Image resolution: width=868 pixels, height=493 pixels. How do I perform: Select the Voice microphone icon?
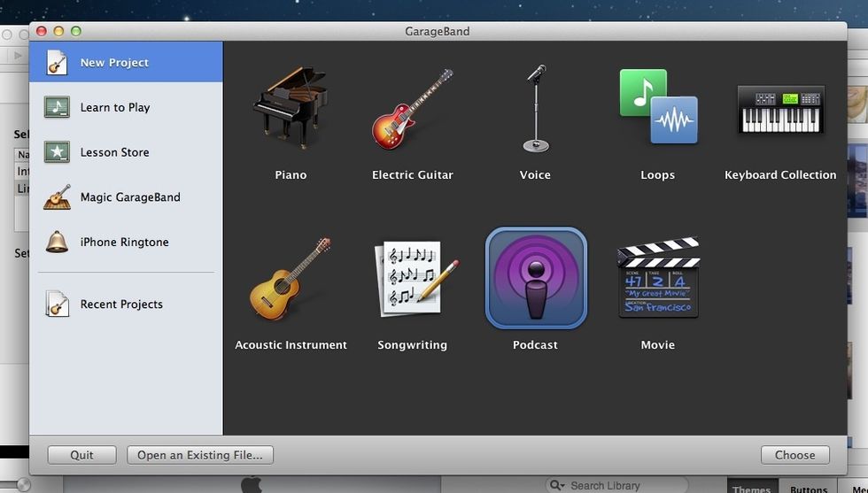coord(535,110)
